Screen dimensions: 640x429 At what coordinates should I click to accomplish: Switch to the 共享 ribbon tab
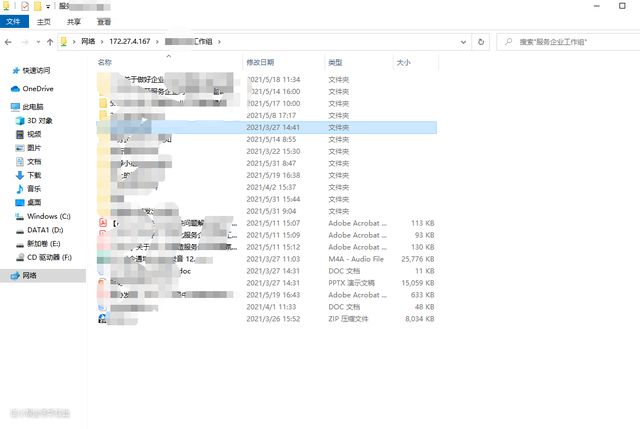click(74, 20)
